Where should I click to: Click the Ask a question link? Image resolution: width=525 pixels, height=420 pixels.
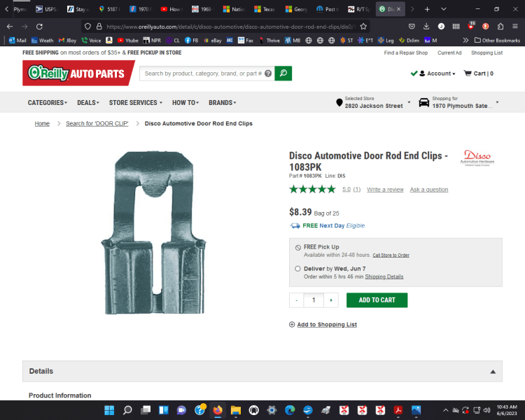click(429, 190)
